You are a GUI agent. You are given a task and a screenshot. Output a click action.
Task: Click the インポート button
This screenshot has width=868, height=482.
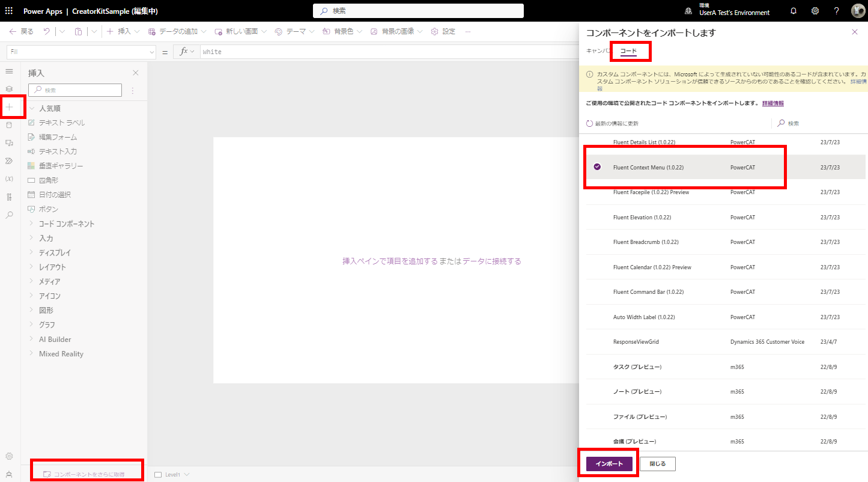[608, 463]
